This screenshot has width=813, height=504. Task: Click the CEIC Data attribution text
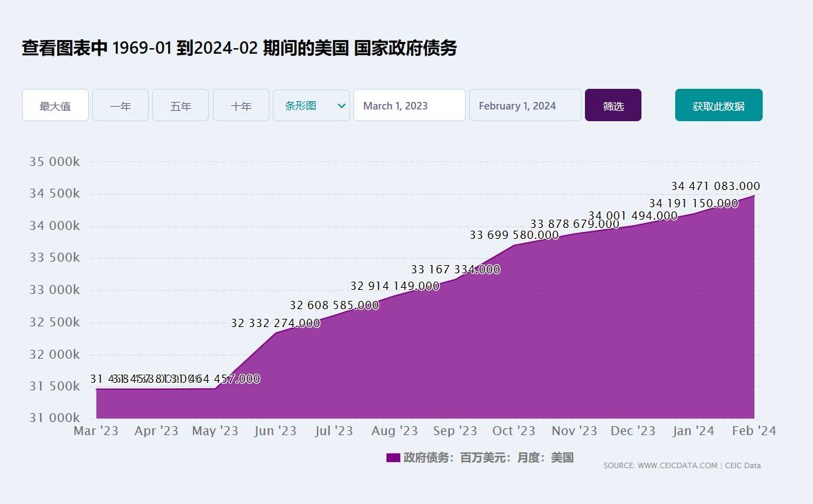coord(742,465)
